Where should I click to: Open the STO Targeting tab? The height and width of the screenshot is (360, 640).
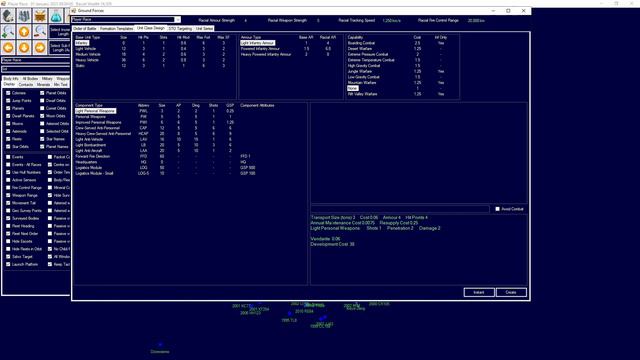[180, 29]
